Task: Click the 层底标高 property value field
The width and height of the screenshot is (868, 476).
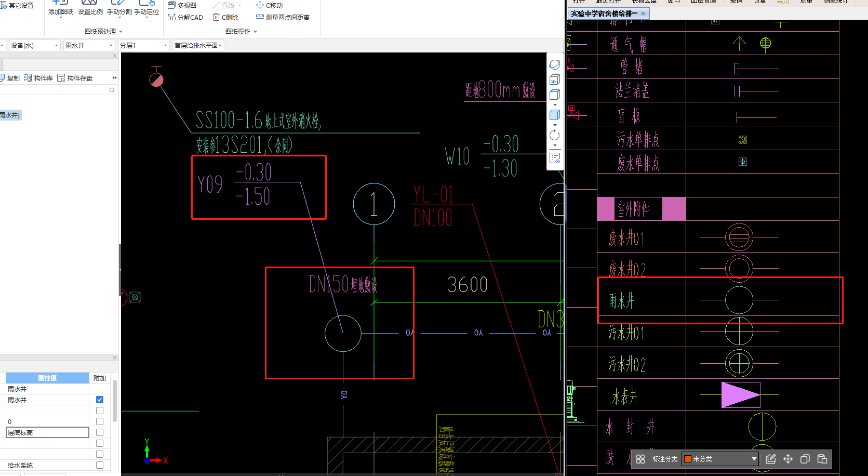Action: click(47, 432)
